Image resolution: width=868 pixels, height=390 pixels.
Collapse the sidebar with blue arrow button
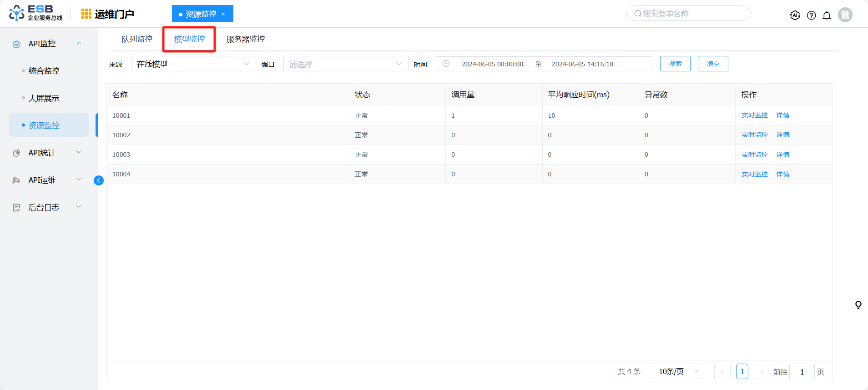(x=99, y=180)
